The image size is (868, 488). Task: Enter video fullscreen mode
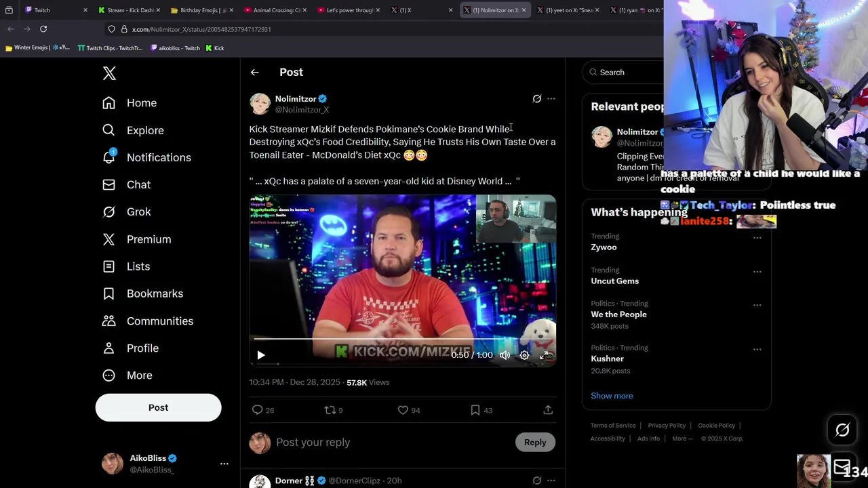544,355
